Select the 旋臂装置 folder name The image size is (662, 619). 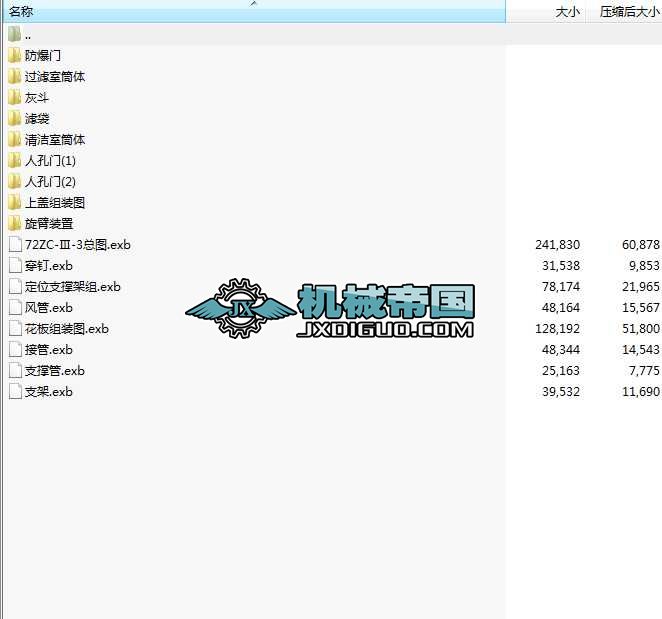coord(49,224)
